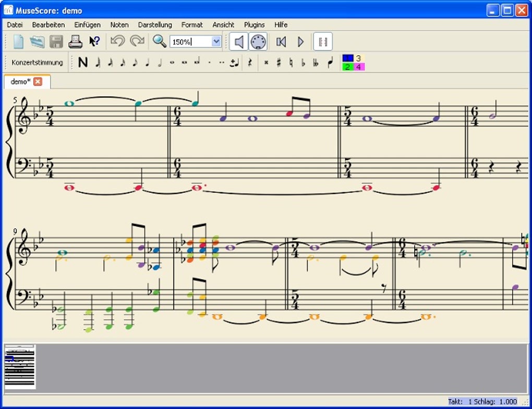
Task: Select the treble clef on the top staff
Action: [24, 115]
